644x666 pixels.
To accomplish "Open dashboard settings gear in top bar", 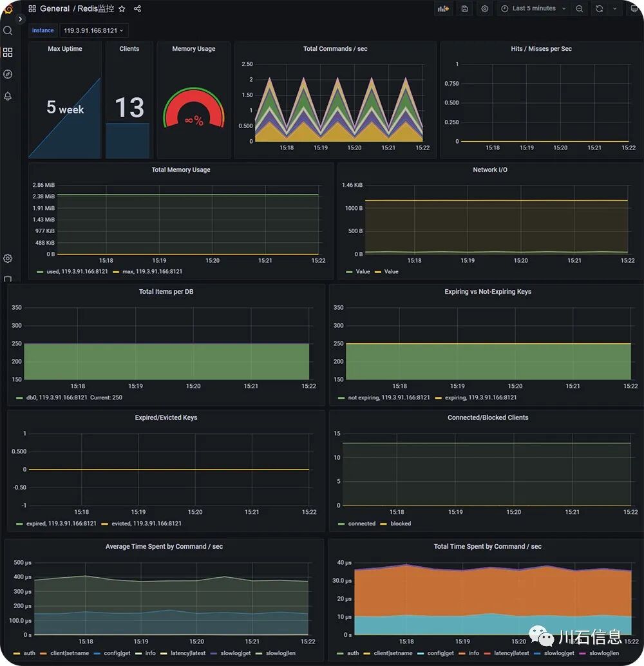I will coord(485,8).
